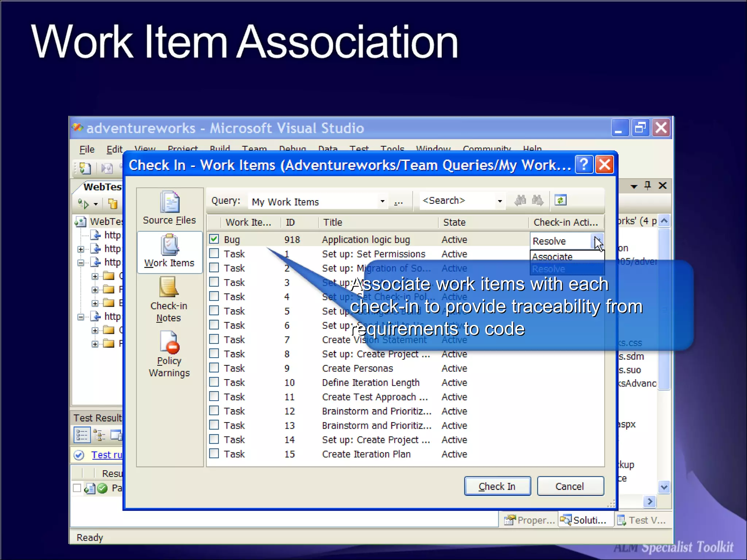Click the web test run icon in WebTest toolbar

click(84, 203)
